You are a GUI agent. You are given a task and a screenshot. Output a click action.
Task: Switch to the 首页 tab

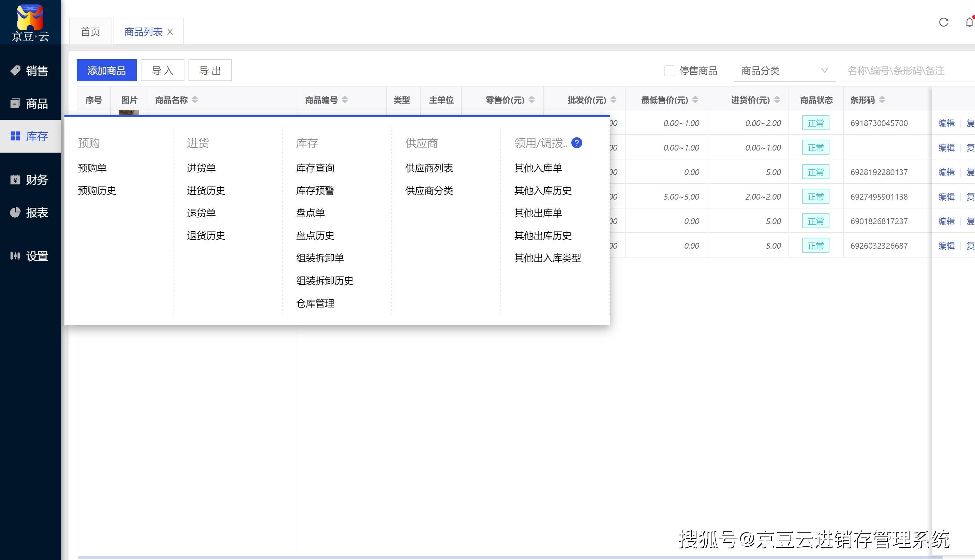tap(90, 32)
